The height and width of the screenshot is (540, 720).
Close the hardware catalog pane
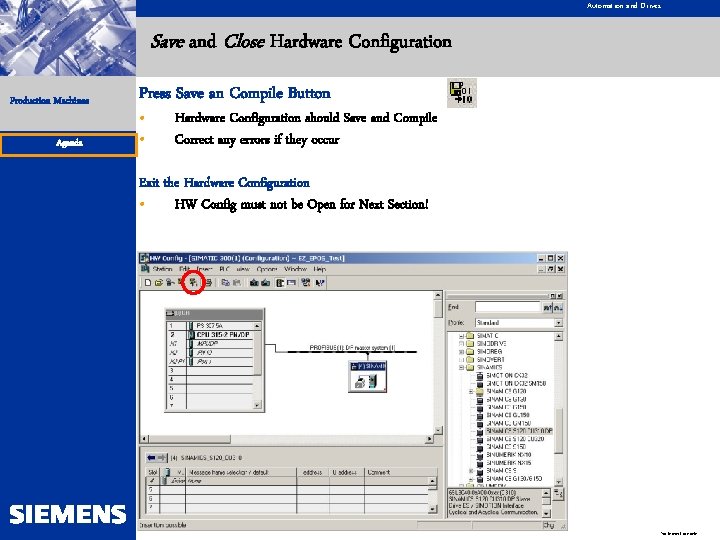coord(560,296)
